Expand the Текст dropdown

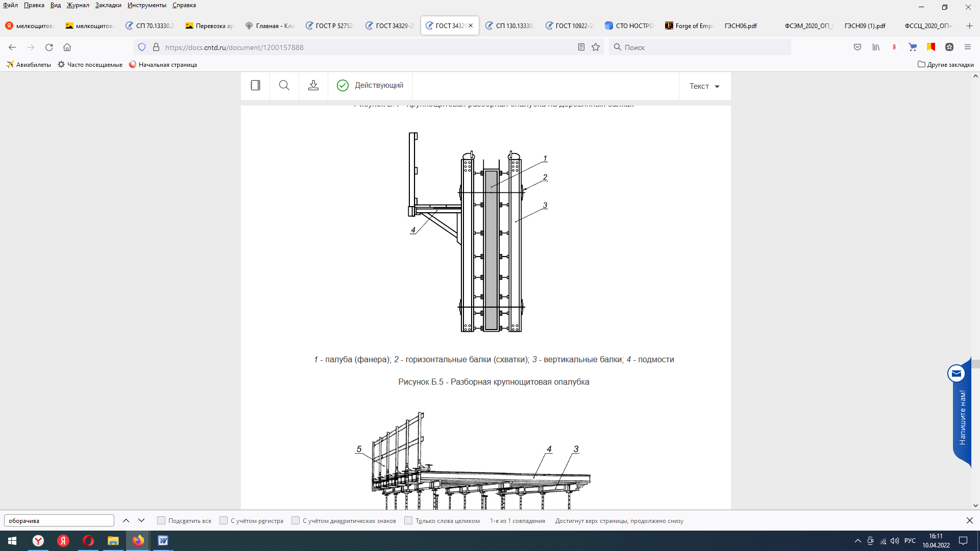point(704,86)
